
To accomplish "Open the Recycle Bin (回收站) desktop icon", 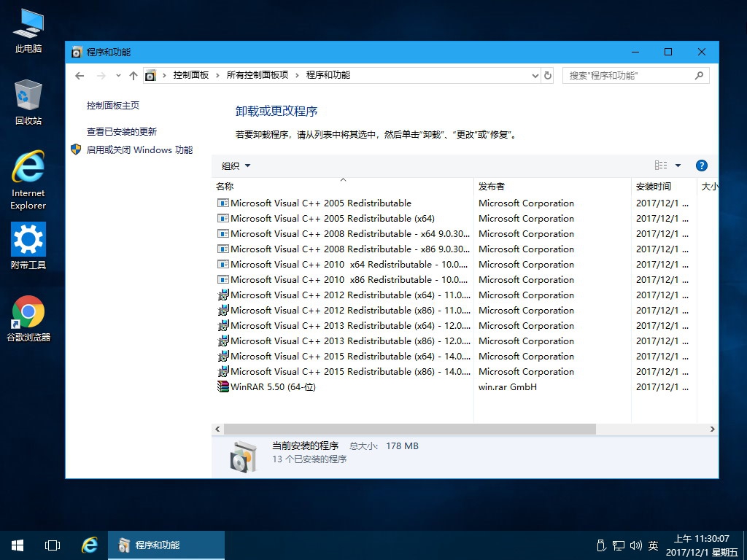I will (28, 102).
